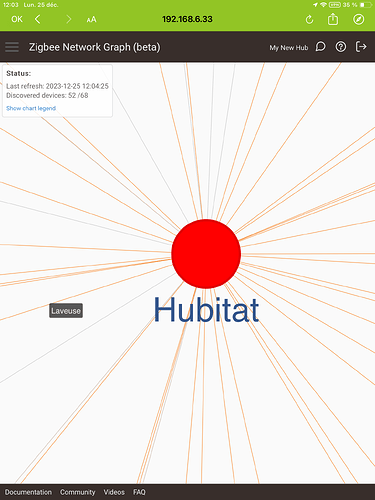Open the Safari share icon
The image size is (375, 500).
click(333, 19)
